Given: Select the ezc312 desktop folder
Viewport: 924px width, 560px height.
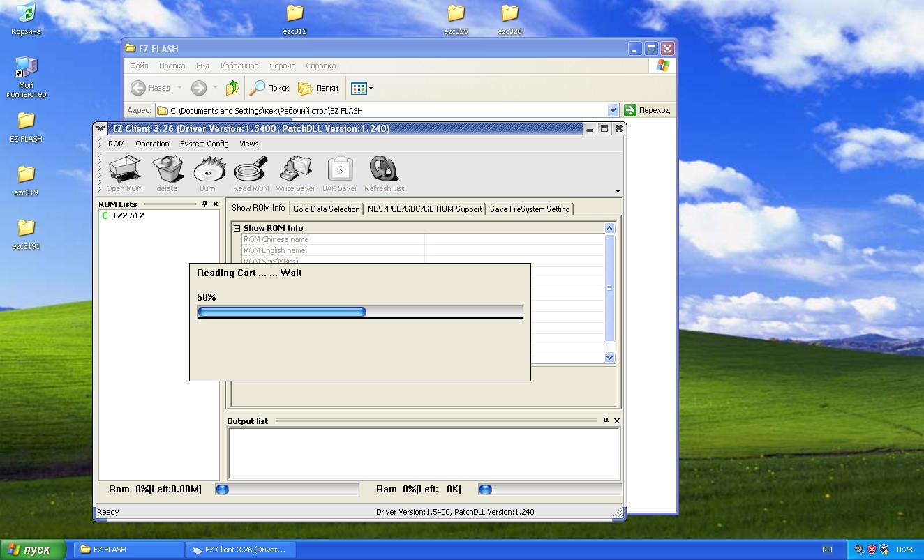Looking at the screenshot, I should pyautogui.click(x=295, y=13).
